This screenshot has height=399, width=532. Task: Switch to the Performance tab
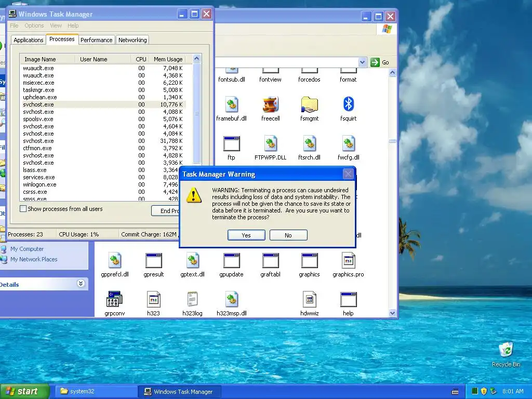tap(96, 40)
